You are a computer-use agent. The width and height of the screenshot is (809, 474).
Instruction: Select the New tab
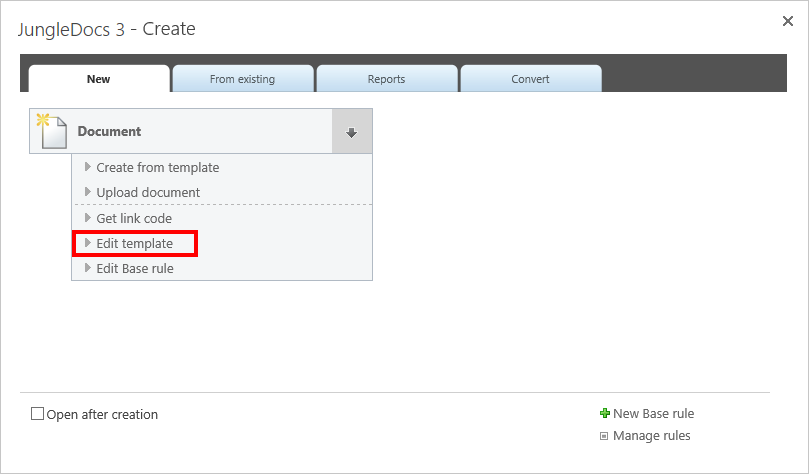(99, 79)
